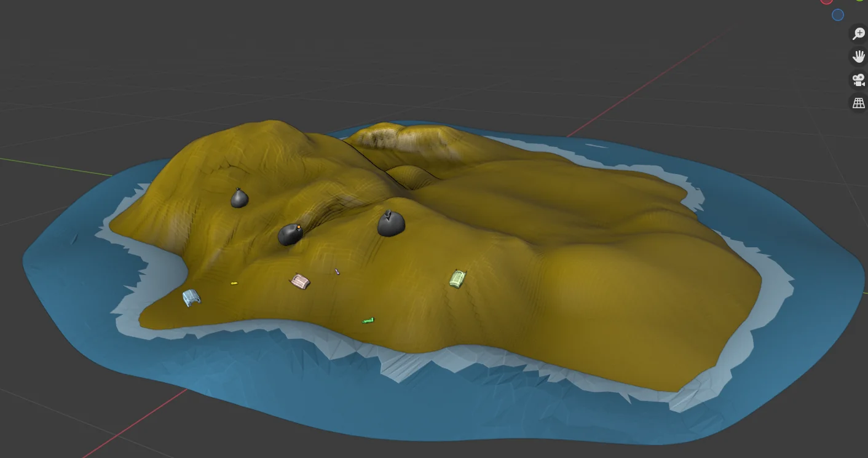Select the pink litter object on the sand
The height and width of the screenshot is (458, 868).
[x=300, y=282]
